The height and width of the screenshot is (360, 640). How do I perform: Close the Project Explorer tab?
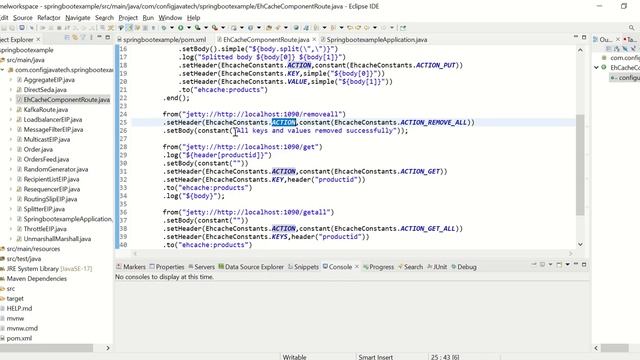pyautogui.click(x=38, y=39)
